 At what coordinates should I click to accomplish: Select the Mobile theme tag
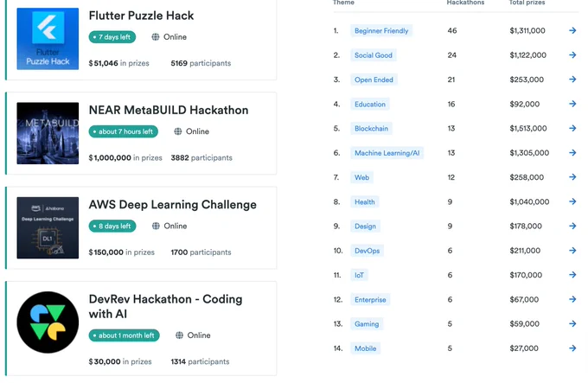pos(365,348)
